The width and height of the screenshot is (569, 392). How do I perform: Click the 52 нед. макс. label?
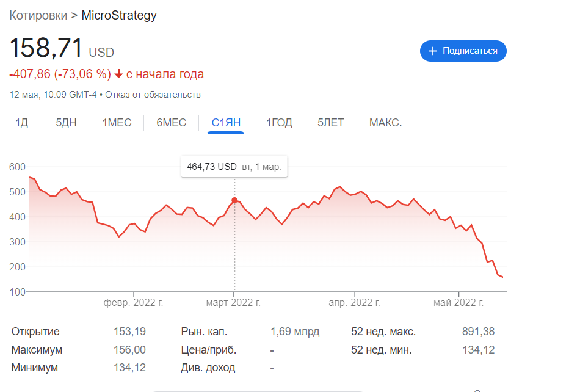coord(383,332)
